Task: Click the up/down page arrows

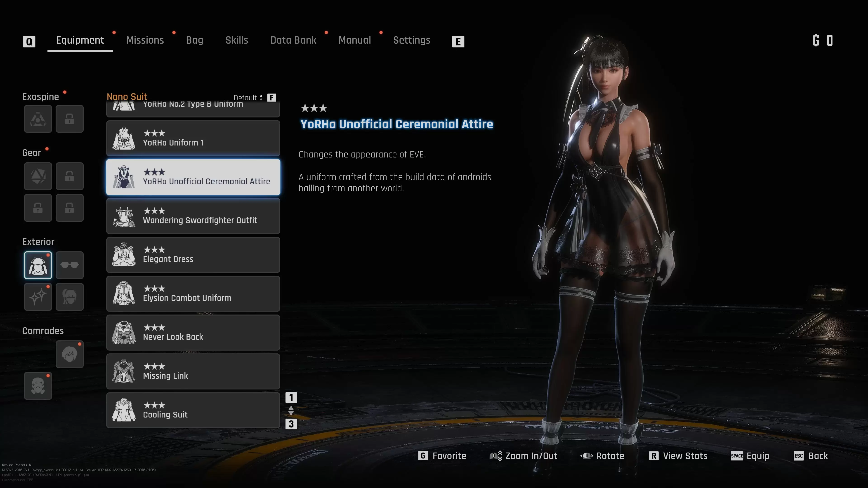Action: tap(291, 411)
